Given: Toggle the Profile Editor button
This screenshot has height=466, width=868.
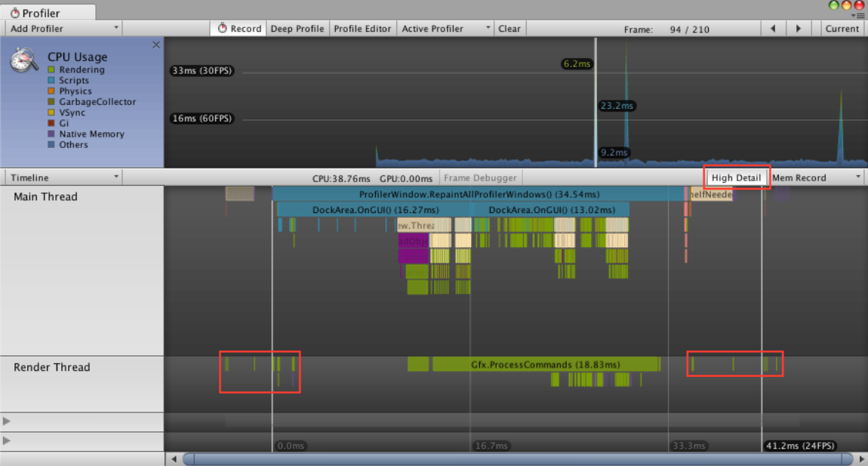Looking at the screenshot, I should [362, 28].
